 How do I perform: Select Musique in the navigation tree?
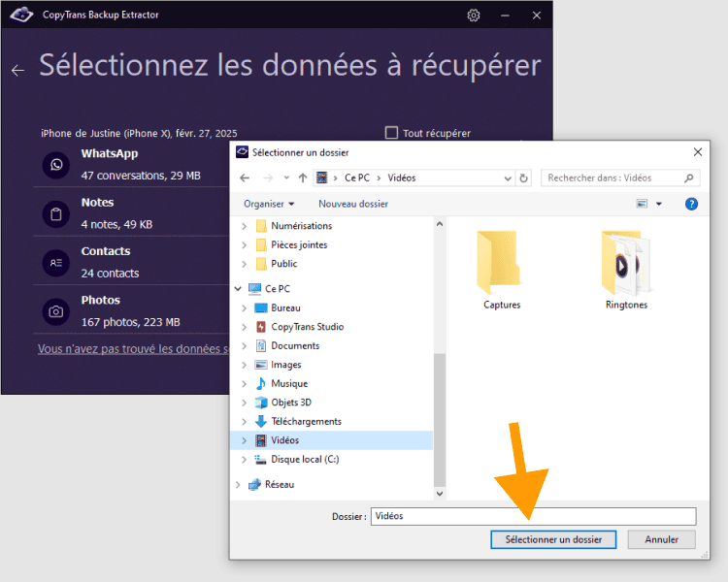point(289,383)
